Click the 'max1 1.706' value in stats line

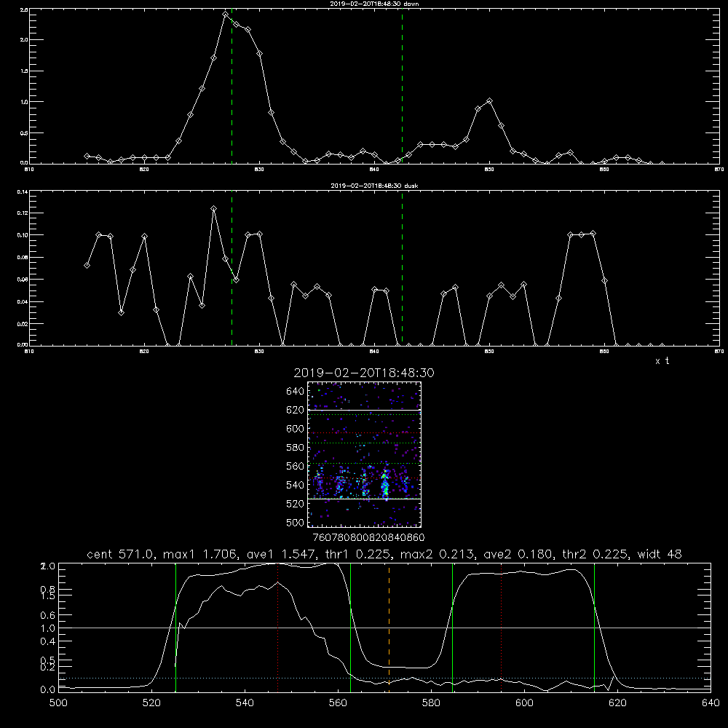pyautogui.click(x=199, y=554)
